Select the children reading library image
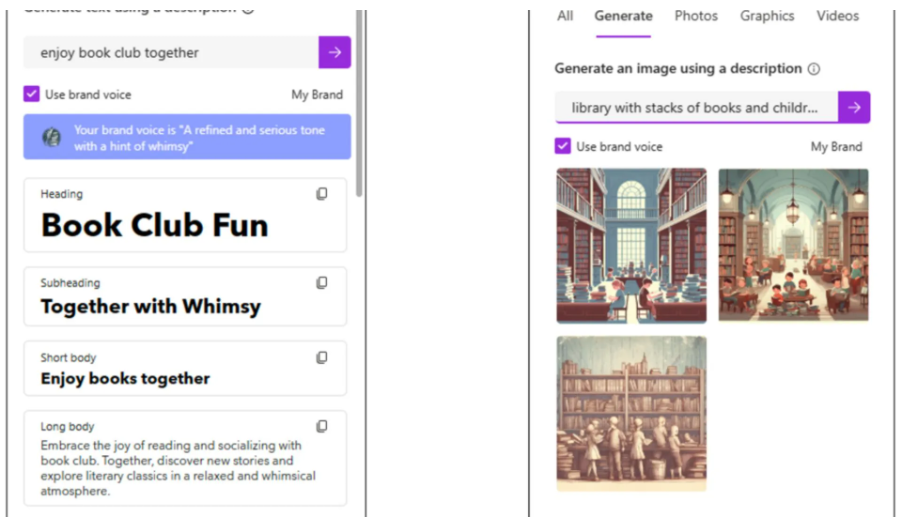This screenshot has width=901, height=522. 793,246
